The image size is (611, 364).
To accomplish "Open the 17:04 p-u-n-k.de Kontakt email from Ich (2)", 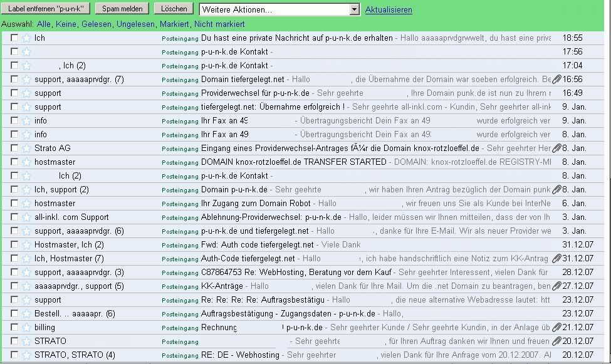I will (234, 66).
